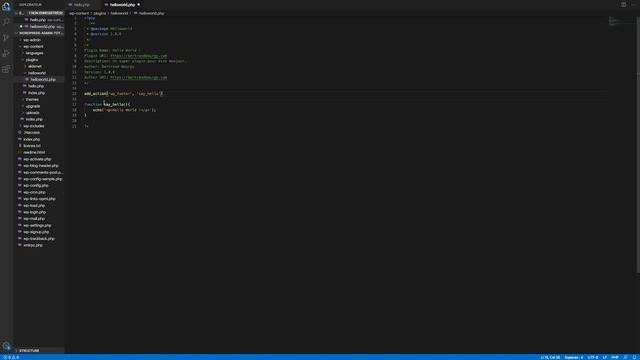Open wp-links-opml.php in the file tree
Viewport: 640px width, 360px height.
39,199
